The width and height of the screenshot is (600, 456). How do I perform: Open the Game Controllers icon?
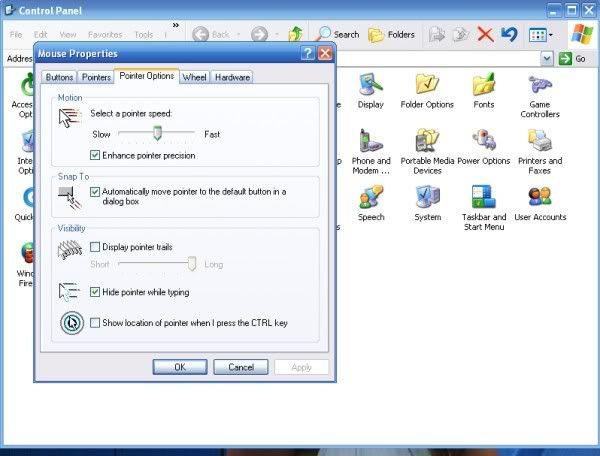[x=540, y=96]
